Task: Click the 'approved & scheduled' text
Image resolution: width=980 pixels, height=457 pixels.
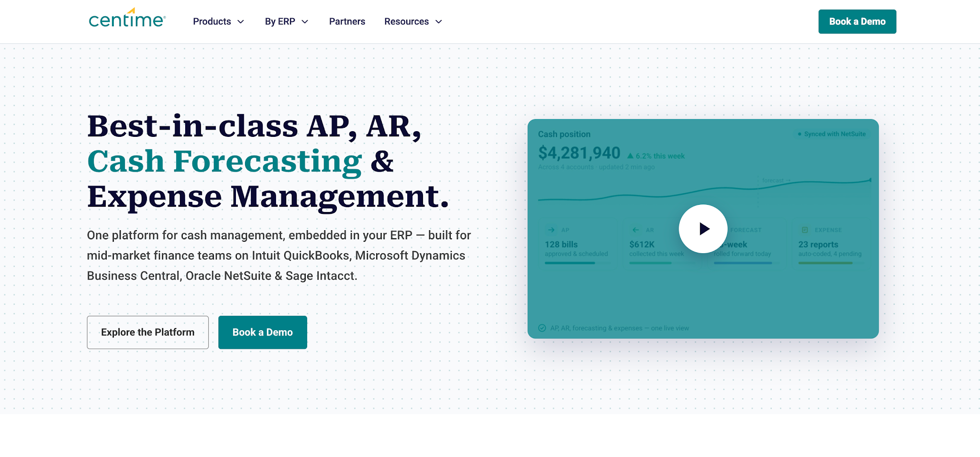Action: coord(576,254)
